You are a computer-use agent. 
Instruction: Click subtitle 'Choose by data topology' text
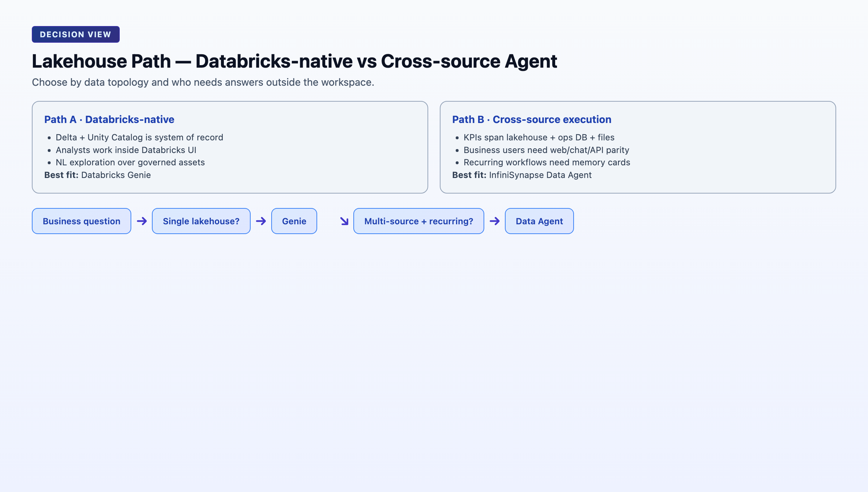[x=203, y=82]
